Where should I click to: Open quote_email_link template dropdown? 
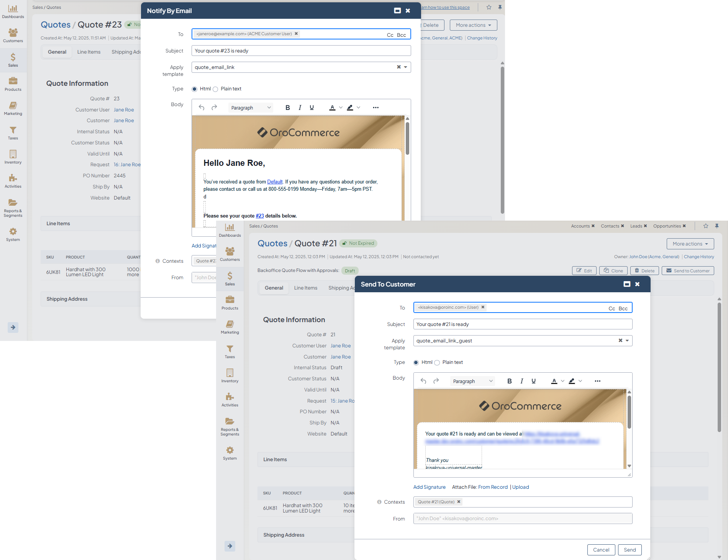[405, 67]
